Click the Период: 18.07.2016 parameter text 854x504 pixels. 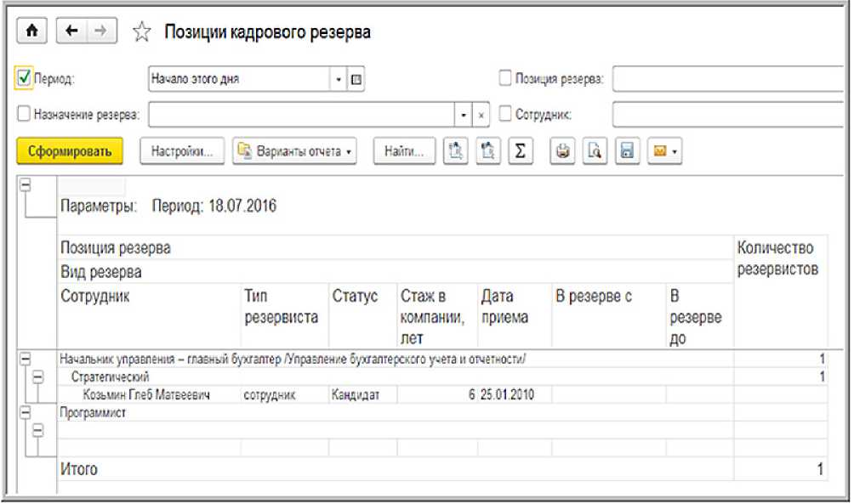coord(214,206)
